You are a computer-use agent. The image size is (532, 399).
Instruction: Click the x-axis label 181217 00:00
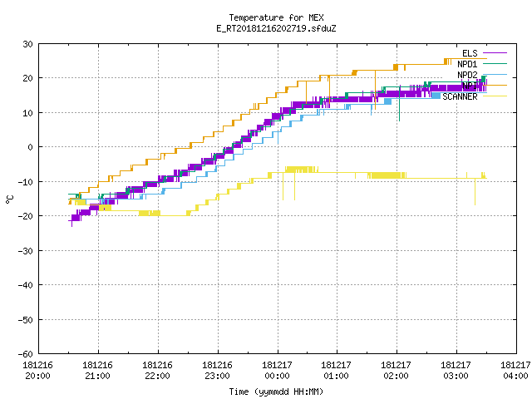277,371
